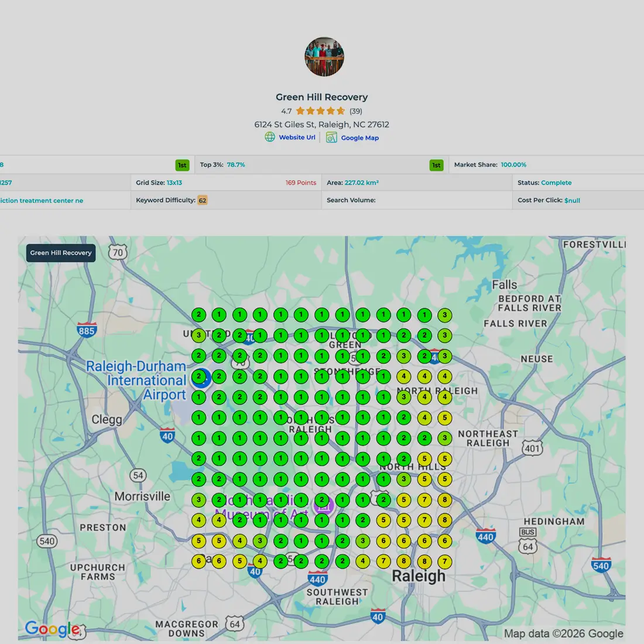
Task: Click the Raleigh city label
Action: coord(419,576)
